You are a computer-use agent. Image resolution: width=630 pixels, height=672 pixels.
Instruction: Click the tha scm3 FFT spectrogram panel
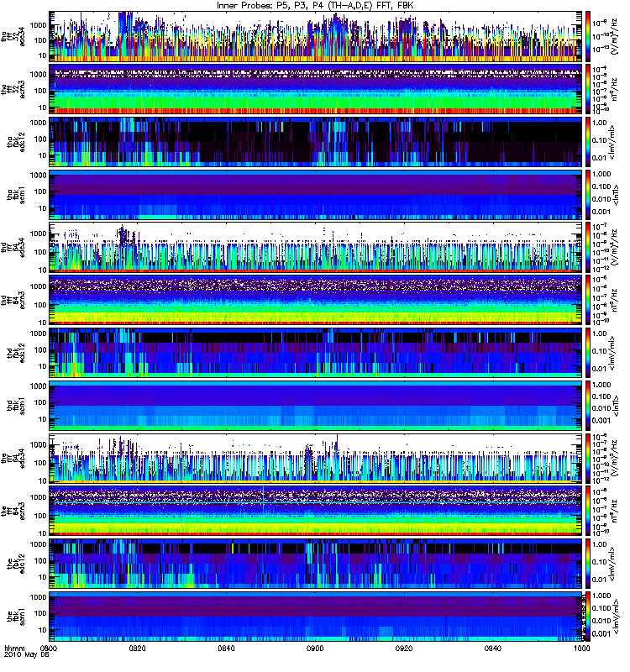tap(316, 90)
